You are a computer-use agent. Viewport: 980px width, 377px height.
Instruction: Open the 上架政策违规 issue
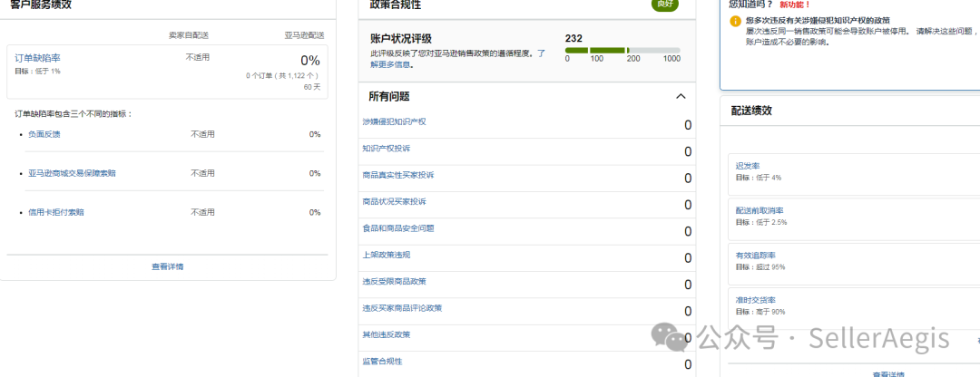point(387,255)
